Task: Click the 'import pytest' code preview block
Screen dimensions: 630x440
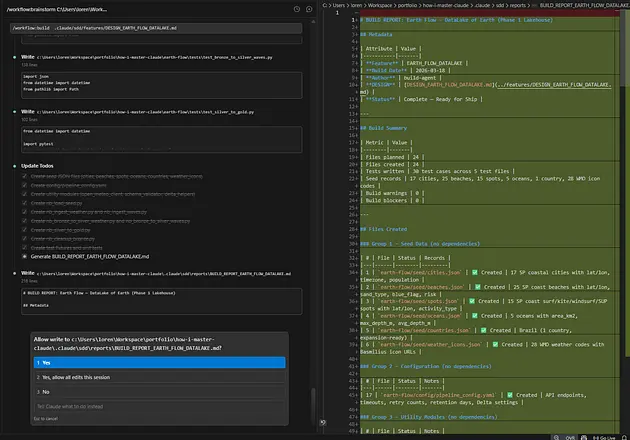Action: coord(162,139)
